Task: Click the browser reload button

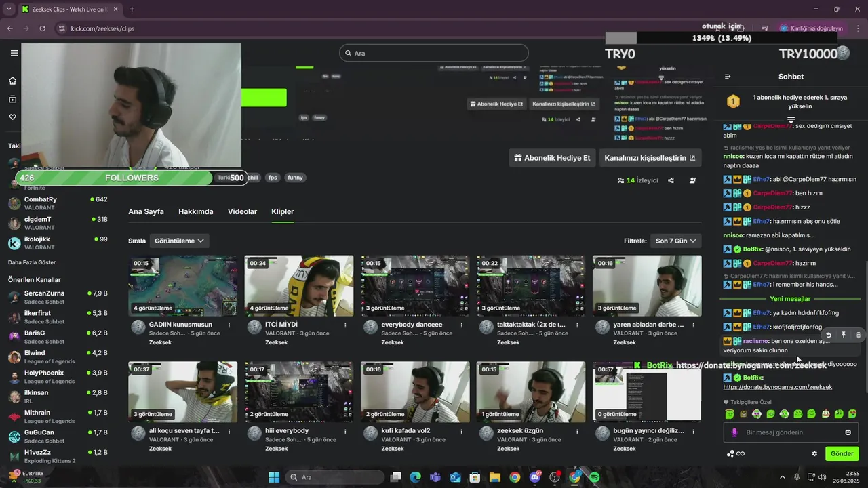Action: (43, 28)
